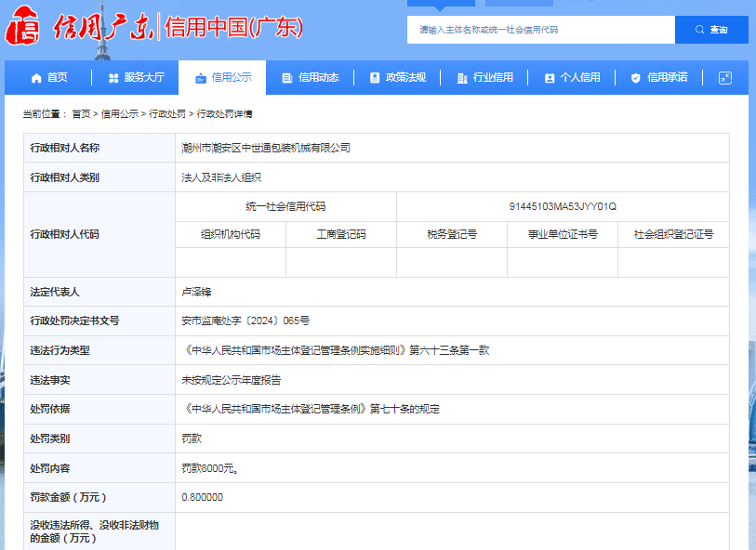Click the 事业单位证书号 header cell
The height and width of the screenshot is (550, 756).
click(563, 234)
